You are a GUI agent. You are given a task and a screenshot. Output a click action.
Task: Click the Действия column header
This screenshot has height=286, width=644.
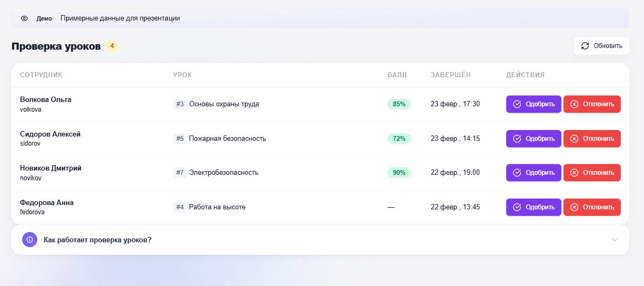(525, 74)
